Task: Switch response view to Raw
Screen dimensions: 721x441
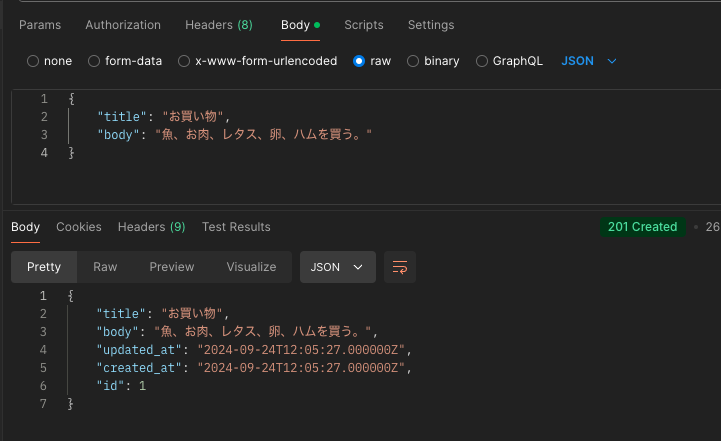Action: 105,267
